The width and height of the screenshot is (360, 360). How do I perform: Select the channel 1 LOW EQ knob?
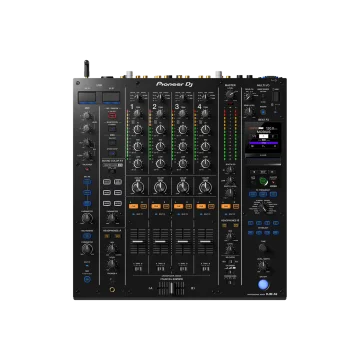click(138, 163)
